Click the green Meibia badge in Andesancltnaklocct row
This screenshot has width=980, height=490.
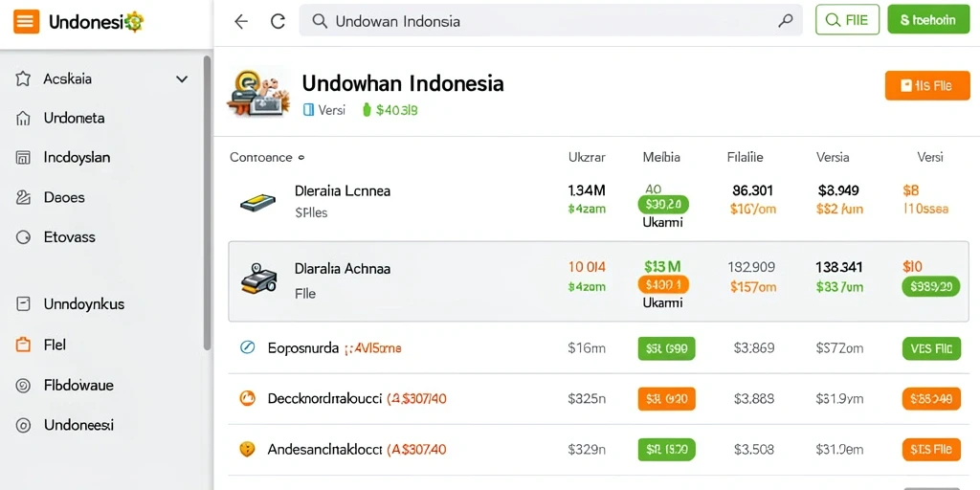tap(666, 450)
